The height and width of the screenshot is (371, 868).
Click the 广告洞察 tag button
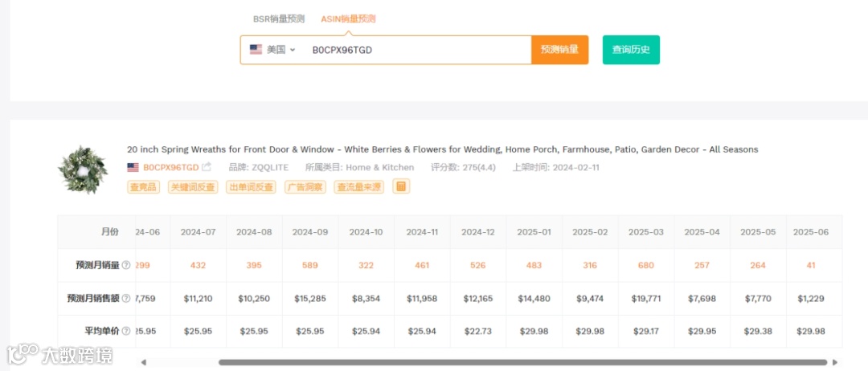[x=305, y=187]
